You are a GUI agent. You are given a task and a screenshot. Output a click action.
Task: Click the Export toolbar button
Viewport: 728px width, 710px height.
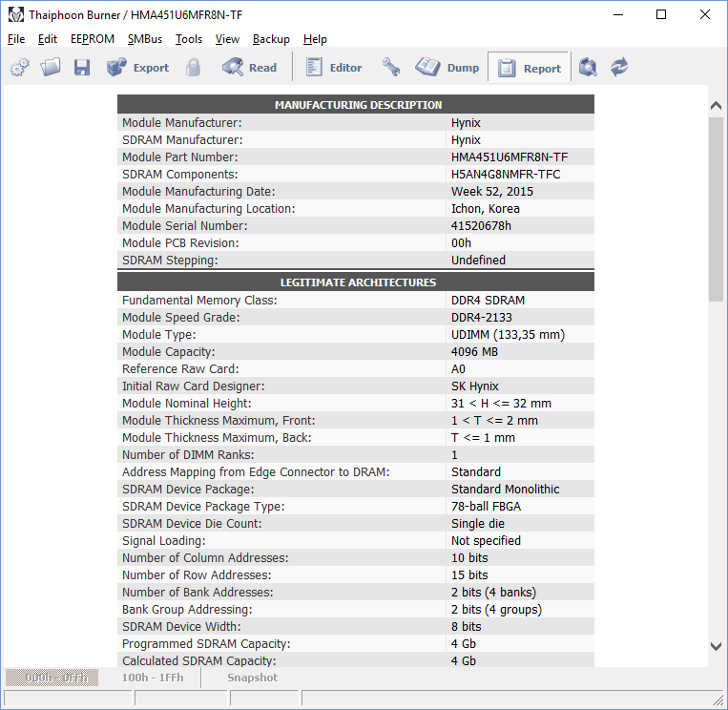pos(137,68)
